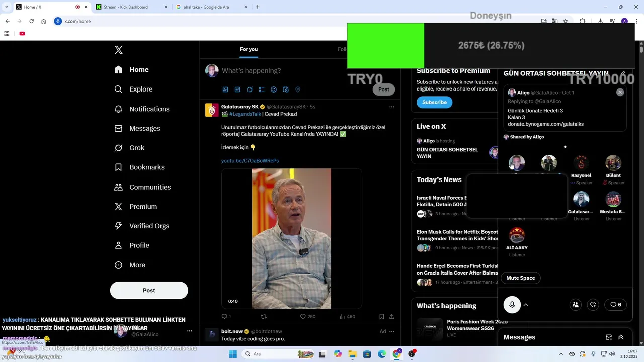Show hidden system tray icons

tap(561, 354)
